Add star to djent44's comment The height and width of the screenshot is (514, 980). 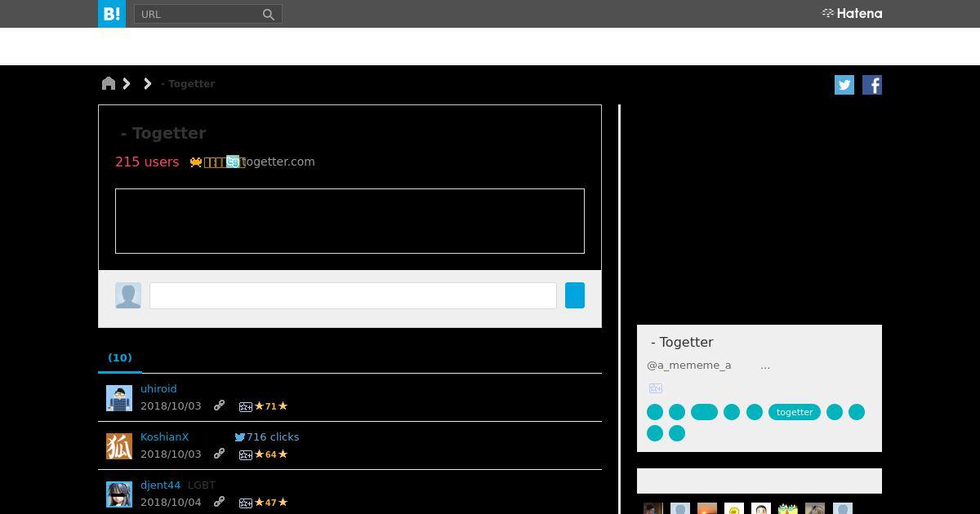(246, 503)
